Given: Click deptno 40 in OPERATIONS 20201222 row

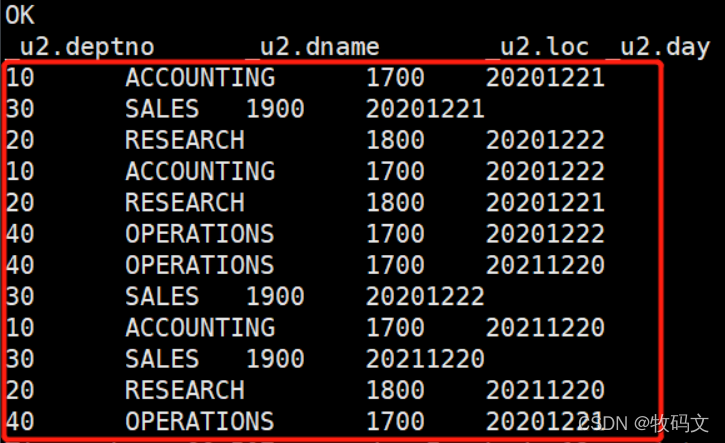Looking at the screenshot, I should tap(20, 234).
